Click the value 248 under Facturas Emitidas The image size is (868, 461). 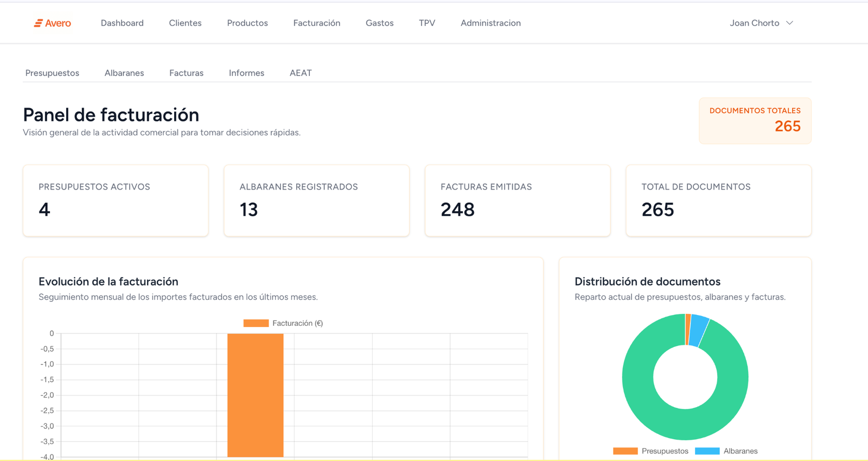point(457,210)
